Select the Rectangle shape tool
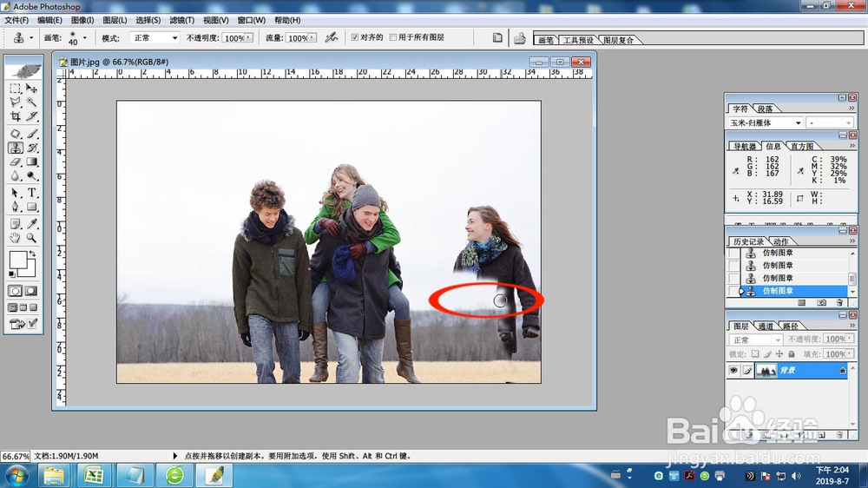This screenshot has height=488, width=868. [32, 207]
